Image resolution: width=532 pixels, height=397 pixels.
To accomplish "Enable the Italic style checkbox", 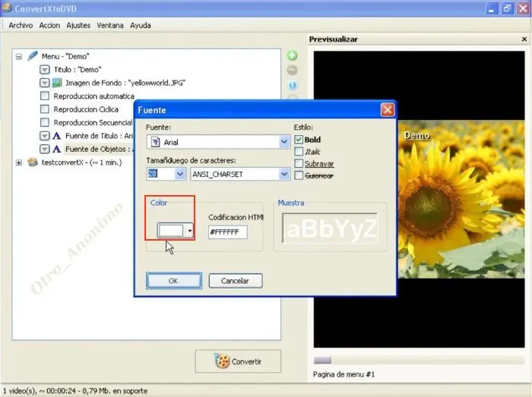I will click(299, 151).
